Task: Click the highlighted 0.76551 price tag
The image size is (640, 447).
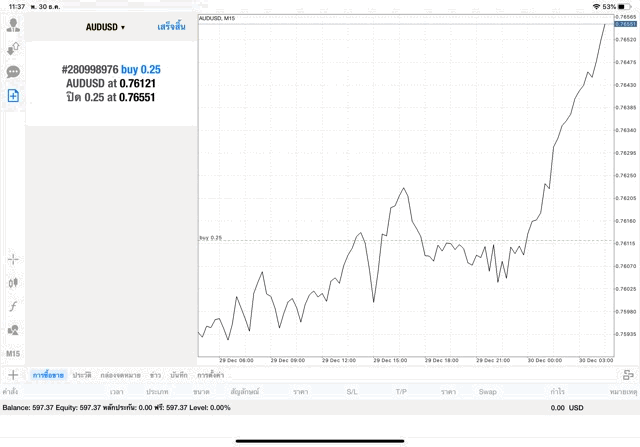Action: point(625,24)
